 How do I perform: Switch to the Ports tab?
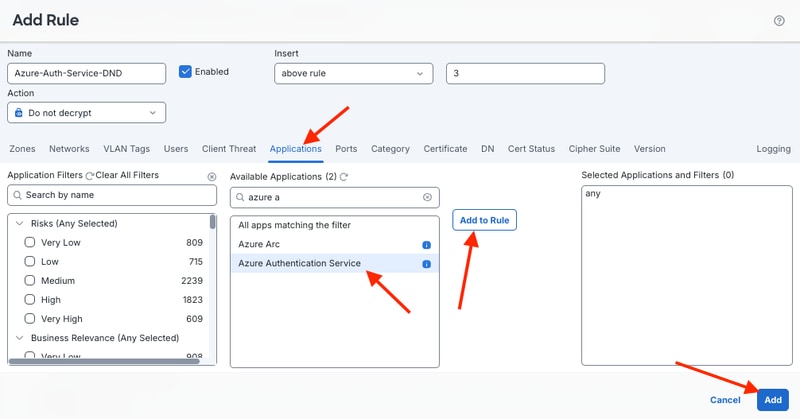click(346, 149)
